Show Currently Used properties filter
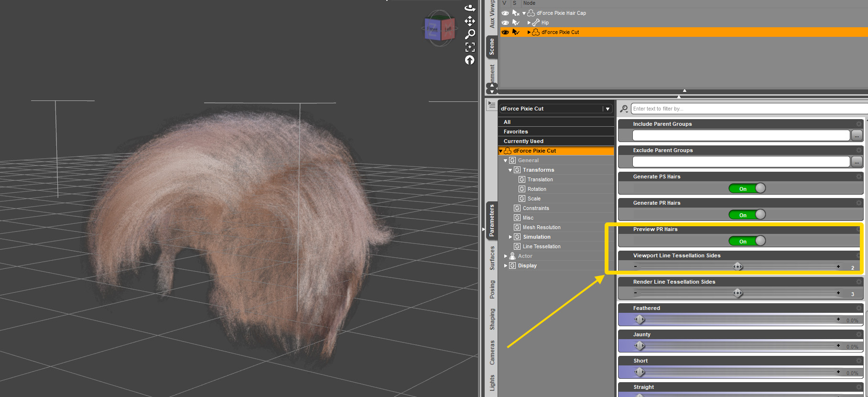 click(x=556, y=141)
